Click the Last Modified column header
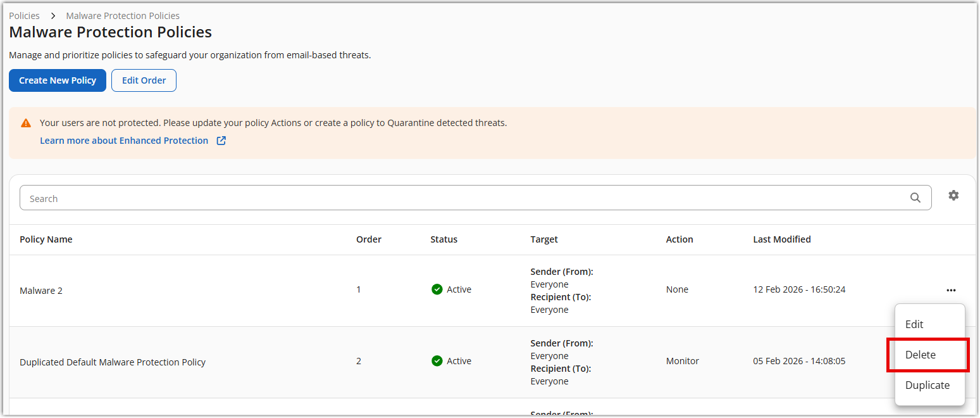This screenshot has width=980, height=418. [x=781, y=239]
